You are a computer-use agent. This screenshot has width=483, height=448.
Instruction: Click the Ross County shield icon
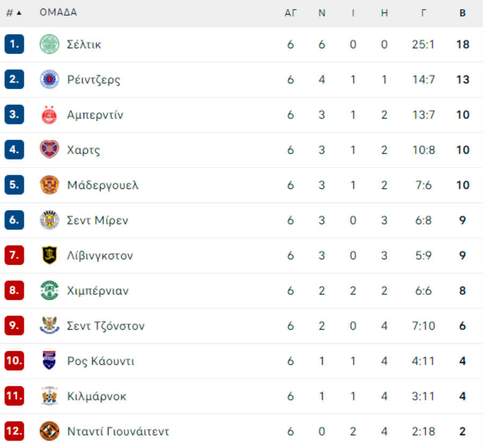[49, 360]
